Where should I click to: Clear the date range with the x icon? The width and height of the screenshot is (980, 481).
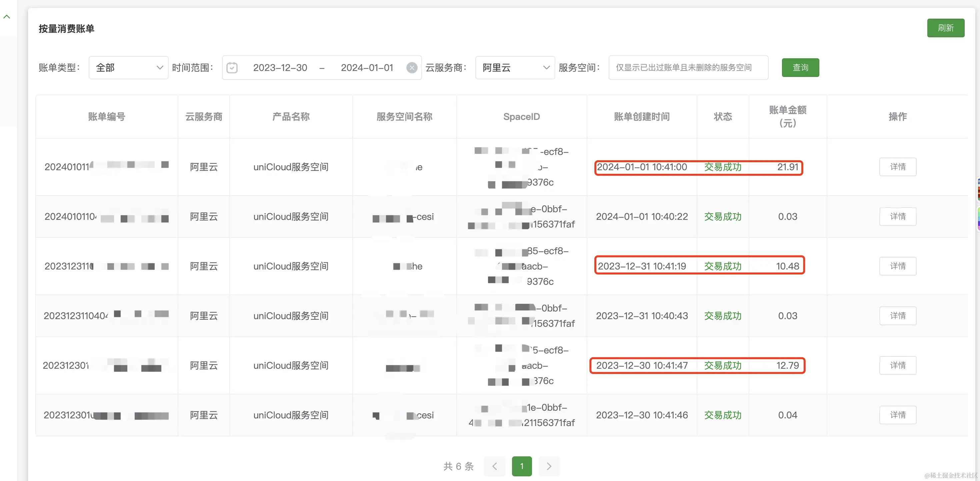point(412,67)
